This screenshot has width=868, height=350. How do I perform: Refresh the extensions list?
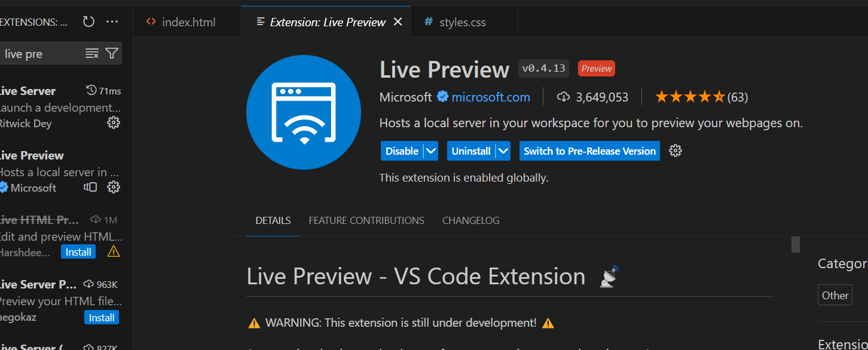tap(88, 22)
